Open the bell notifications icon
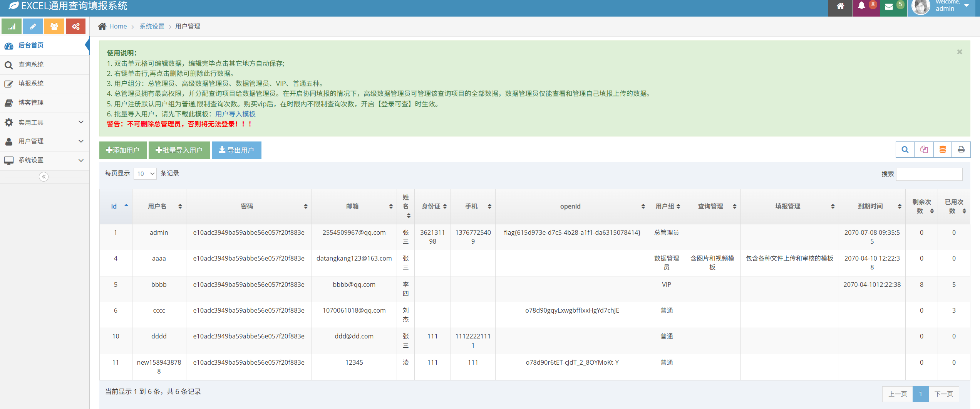This screenshot has width=980, height=409. (x=862, y=6)
